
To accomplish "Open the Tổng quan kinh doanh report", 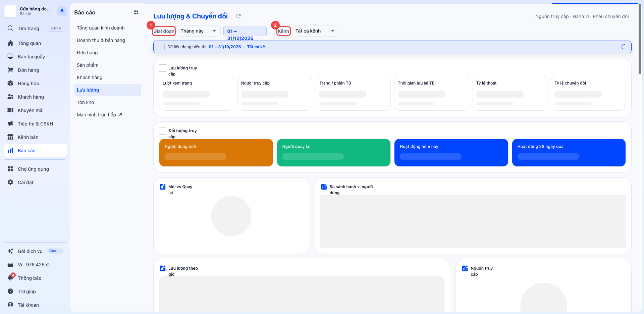I will 107,28.
